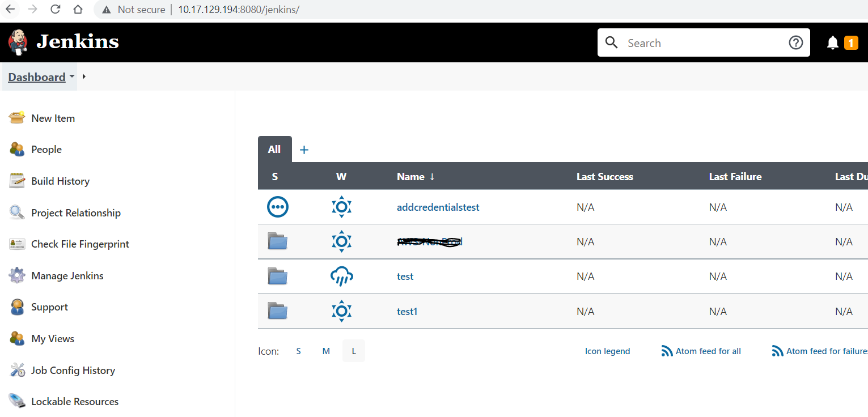Click the Lockable Resources drive icon

pyautogui.click(x=17, y=401)
